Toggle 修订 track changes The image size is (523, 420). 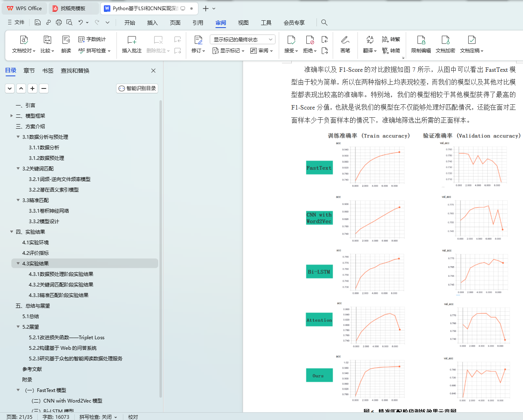[x=198, y=45]
